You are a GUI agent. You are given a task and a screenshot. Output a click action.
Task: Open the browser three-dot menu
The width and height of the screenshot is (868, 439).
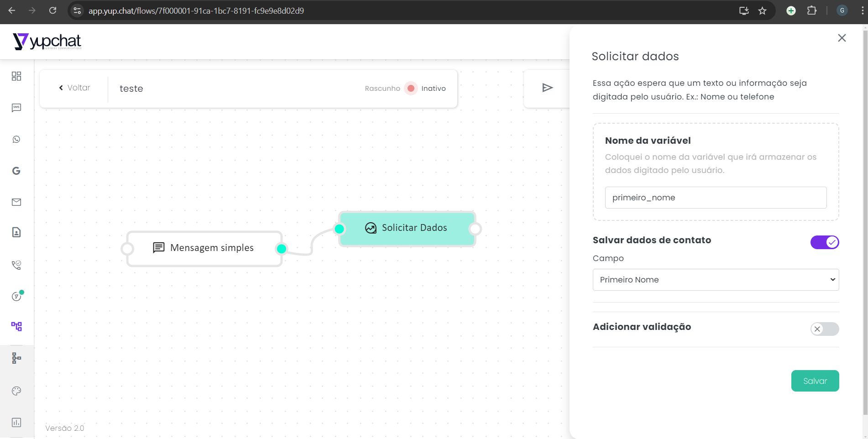(863, 10)
